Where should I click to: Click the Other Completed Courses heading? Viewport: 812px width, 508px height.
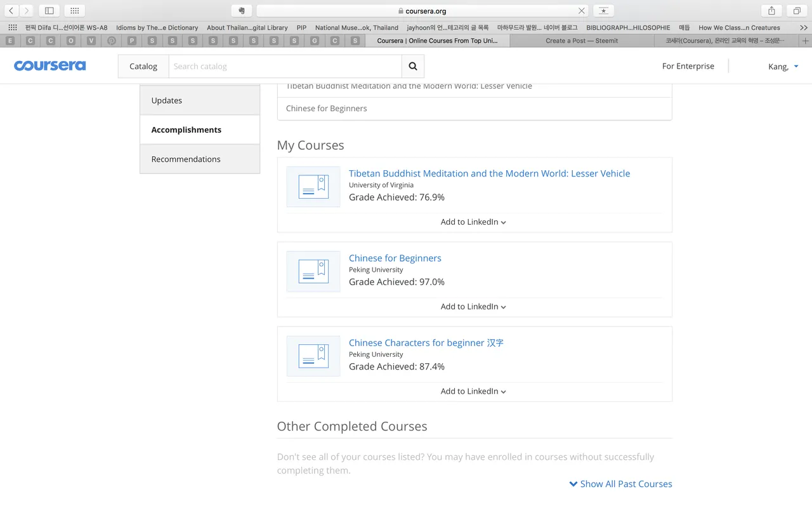pyautogui.click(x=352, y=426)
